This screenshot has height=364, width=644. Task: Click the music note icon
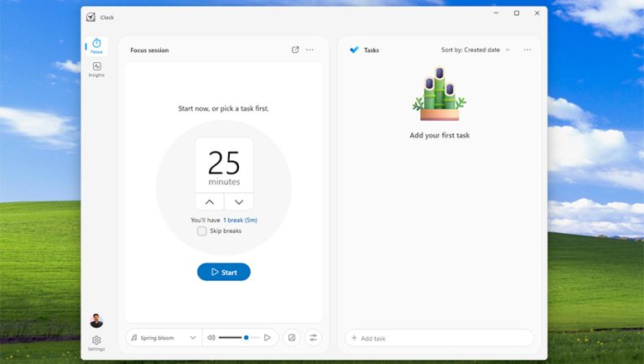click(134, 338)
